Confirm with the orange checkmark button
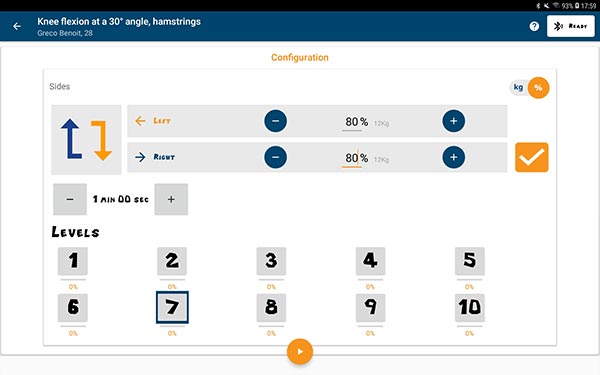This screenshot has height=375, width=600. tap(532, 157)
